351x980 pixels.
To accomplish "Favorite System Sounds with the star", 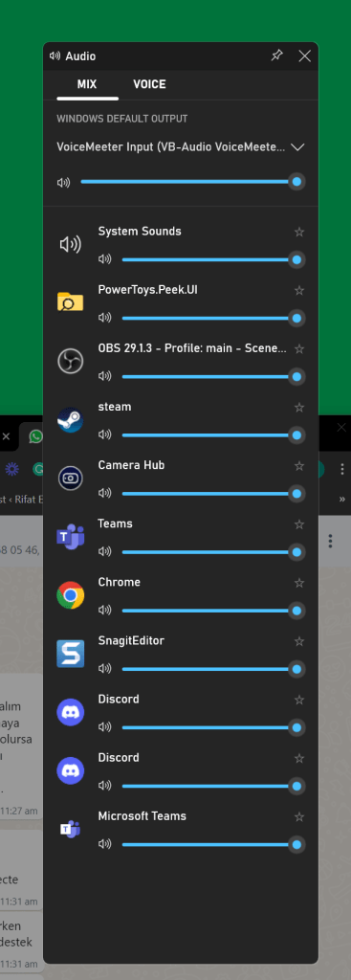I will 299,233.
